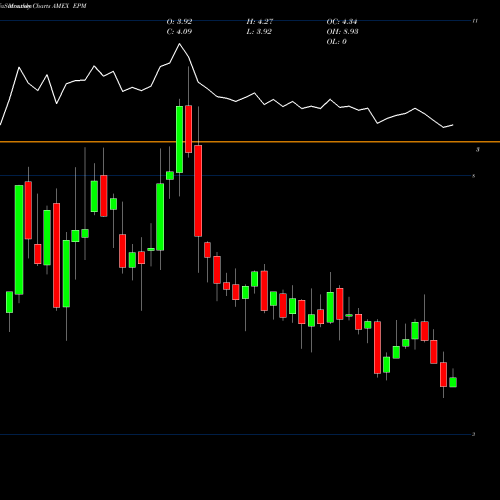The width and height of the screenshot is (500, 500).
Task: Click the 'OL: 0' readout
Action: pyautogui.click(x=337, y=42)
